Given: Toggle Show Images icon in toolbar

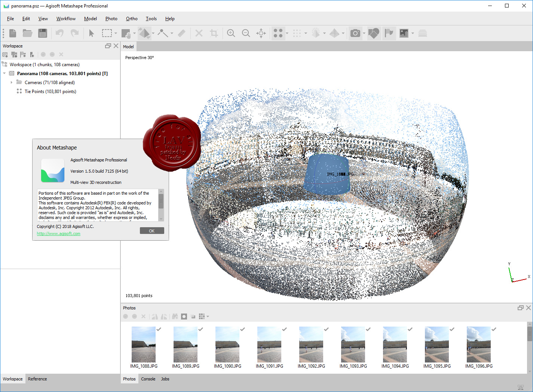Looking at the screenshot, I should 404,33.
